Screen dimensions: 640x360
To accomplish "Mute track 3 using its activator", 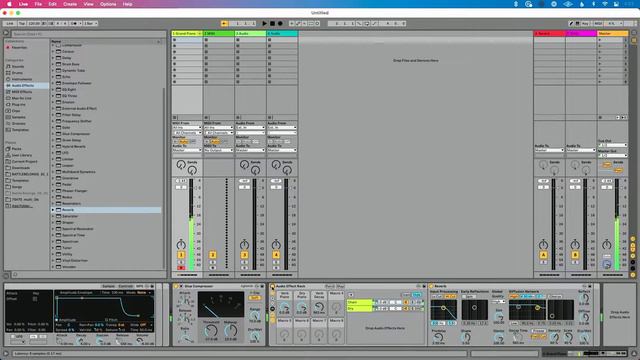I will pos(244,255).
